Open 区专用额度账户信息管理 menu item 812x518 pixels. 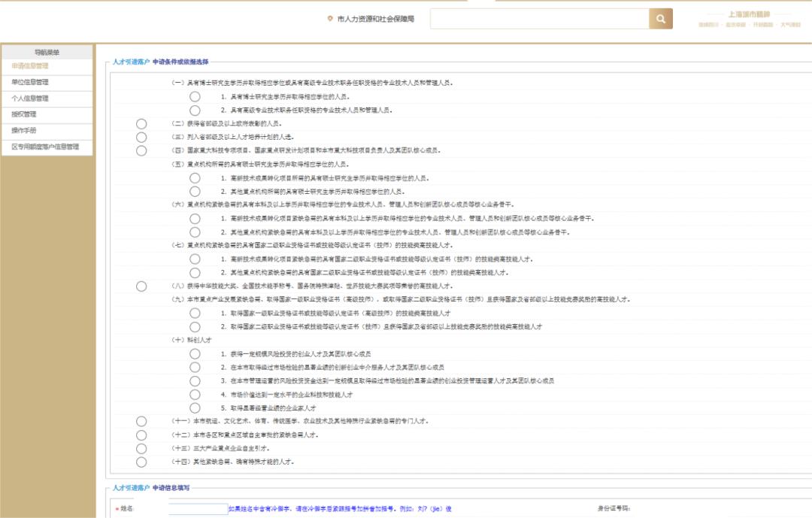pos(47,147)
